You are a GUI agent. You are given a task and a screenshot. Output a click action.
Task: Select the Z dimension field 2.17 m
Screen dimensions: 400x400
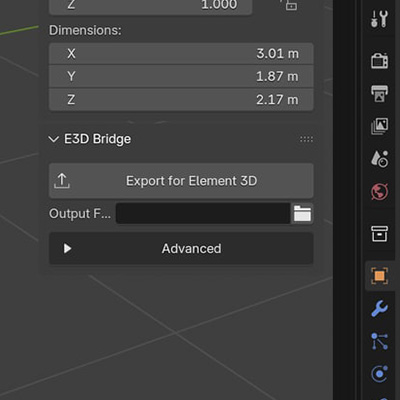tap(181, 99)
